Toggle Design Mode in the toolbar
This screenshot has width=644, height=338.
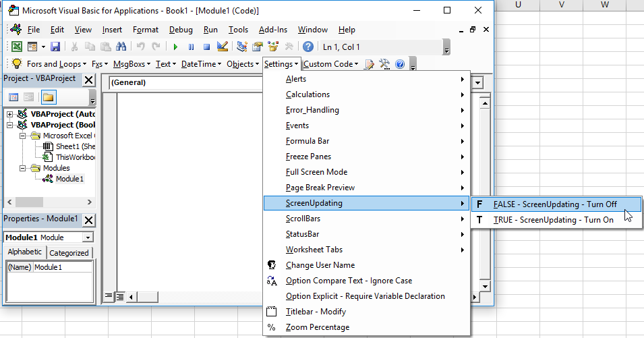pos(223,47)
